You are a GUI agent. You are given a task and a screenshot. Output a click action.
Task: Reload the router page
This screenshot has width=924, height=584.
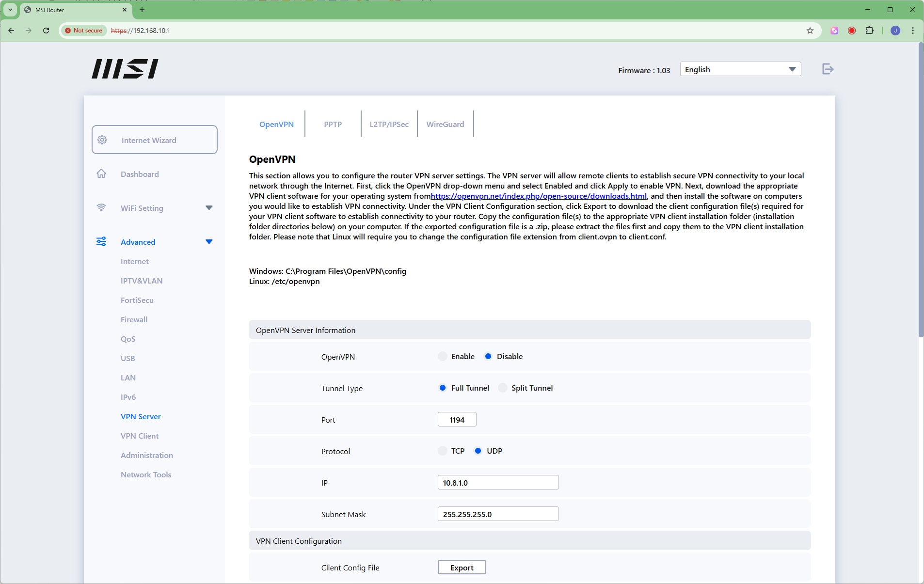tap(46, 31)
